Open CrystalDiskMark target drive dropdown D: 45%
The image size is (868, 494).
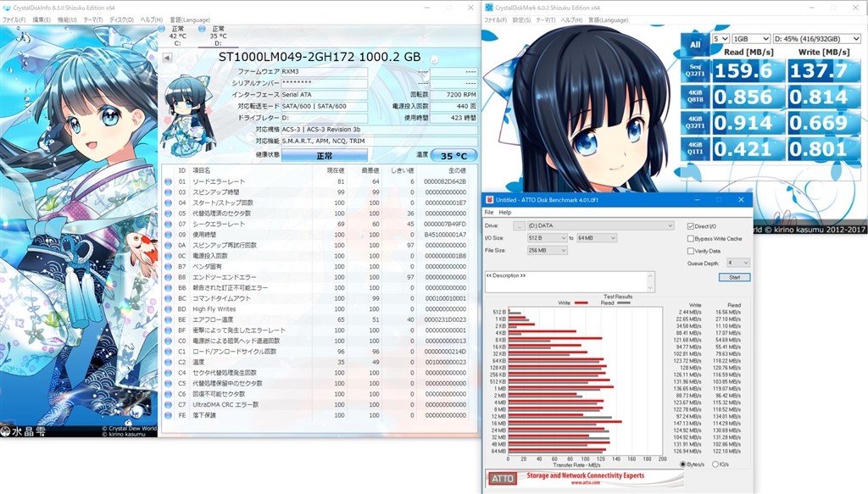(x=816, y=39)
